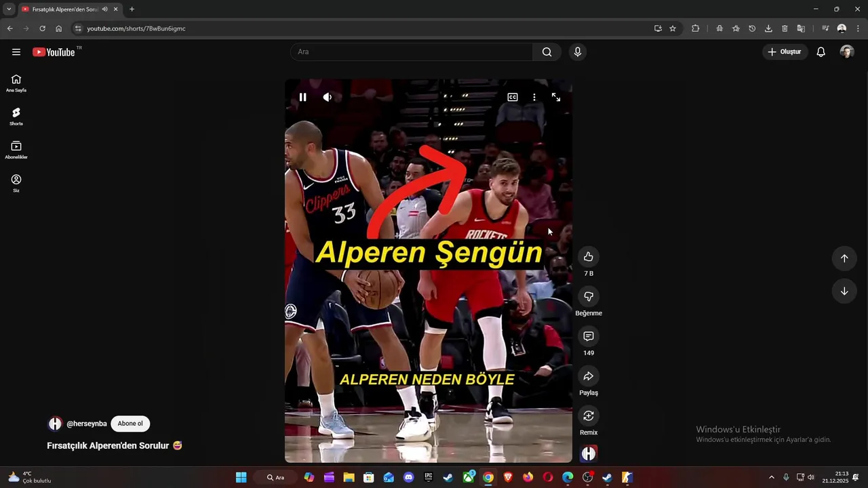Mute the Short's volume

click(328, 98)
